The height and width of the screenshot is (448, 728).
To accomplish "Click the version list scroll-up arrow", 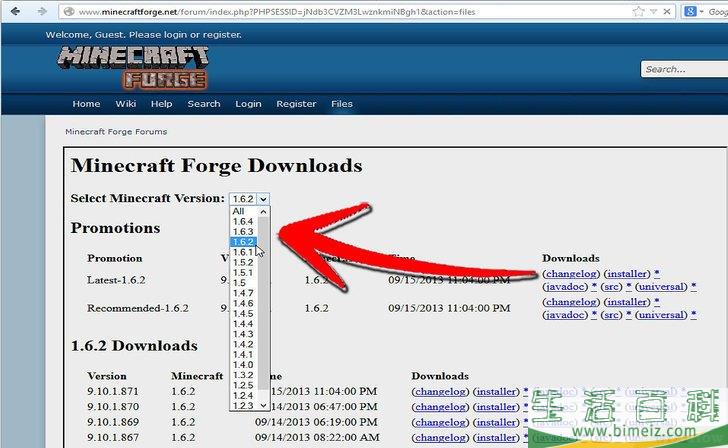I will pos(263,212).
